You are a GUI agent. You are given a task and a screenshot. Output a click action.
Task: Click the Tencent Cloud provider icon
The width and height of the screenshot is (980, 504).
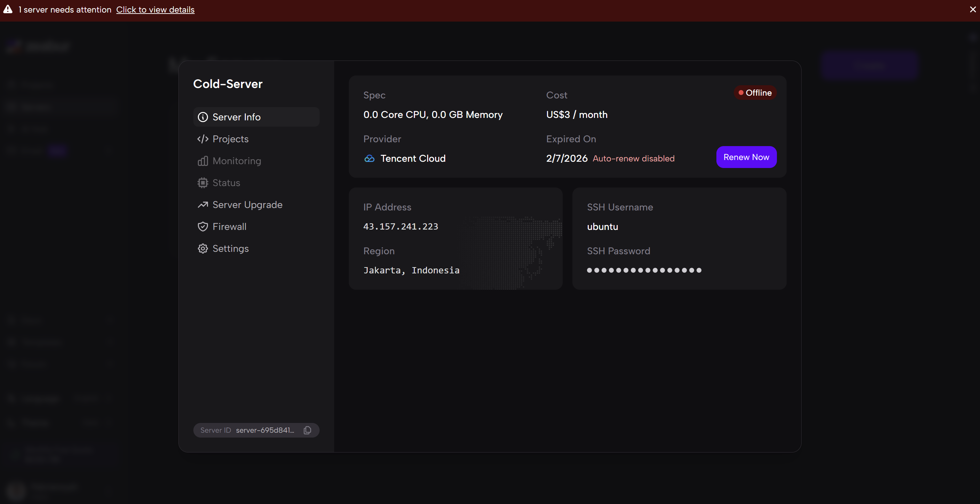click(369, 159)
